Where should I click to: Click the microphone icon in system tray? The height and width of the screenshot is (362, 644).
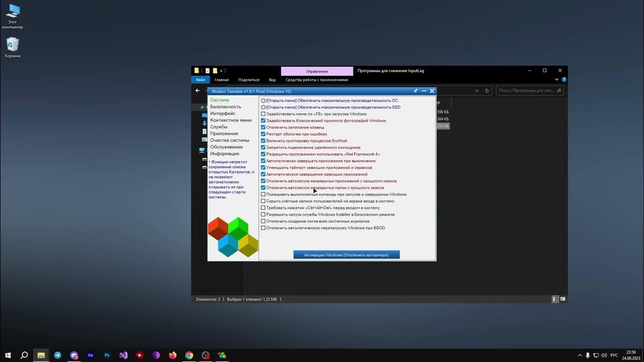588,355
